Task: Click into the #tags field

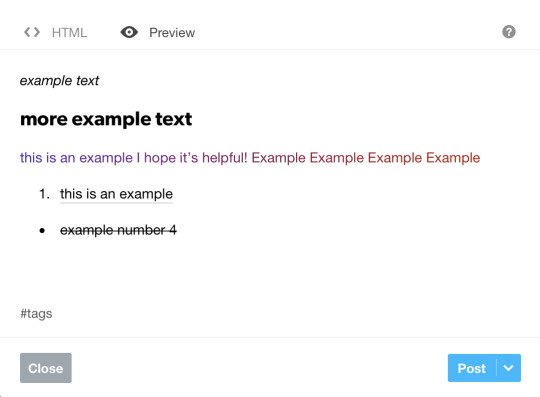Action: [36, 314]
